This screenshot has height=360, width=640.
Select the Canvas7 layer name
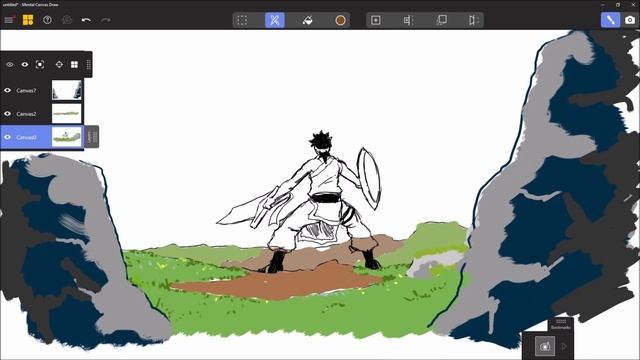pos(26,91)
